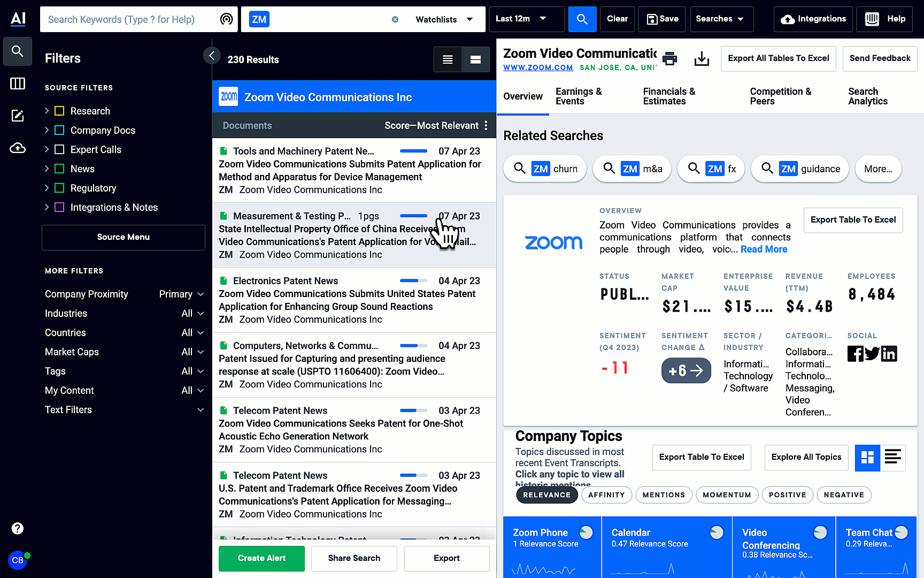Select the AFFINITY topic sort pill

(x=606, y=495)
